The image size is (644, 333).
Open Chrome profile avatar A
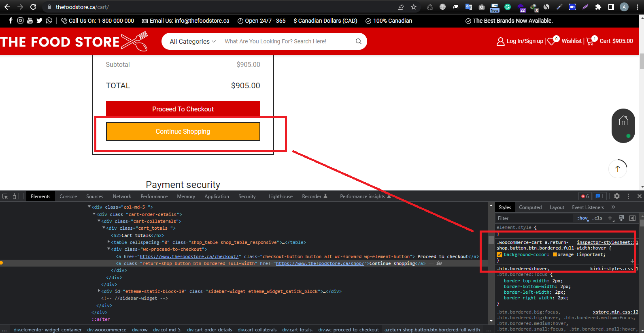pyautogui.click(x=624, y=7)
